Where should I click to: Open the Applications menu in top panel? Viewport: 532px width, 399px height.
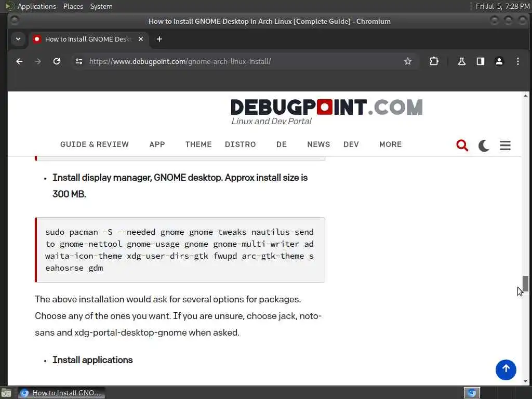coord(37,6)
